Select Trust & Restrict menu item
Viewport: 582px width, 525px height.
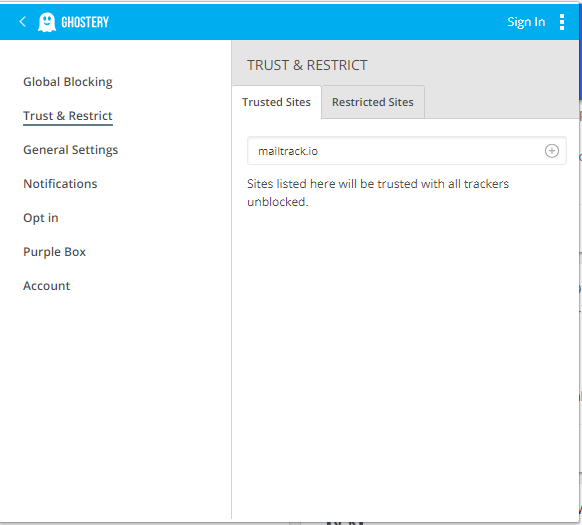(68, 116)
